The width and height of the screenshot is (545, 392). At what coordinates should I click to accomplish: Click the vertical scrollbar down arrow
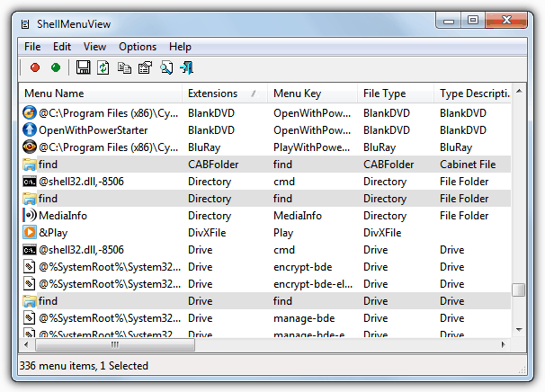pos(519,330)
